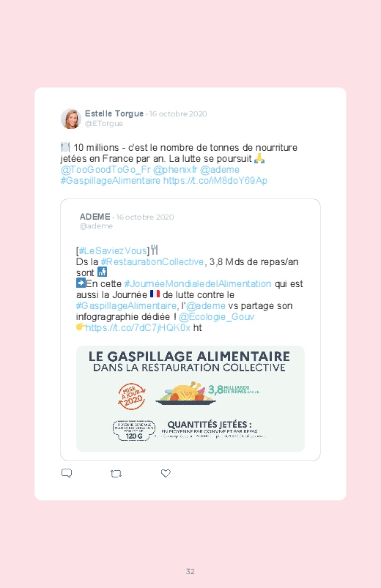Open the Gaspillage Alimentaire infographic image
Screen dimensions: 381x588
point(190,398)
